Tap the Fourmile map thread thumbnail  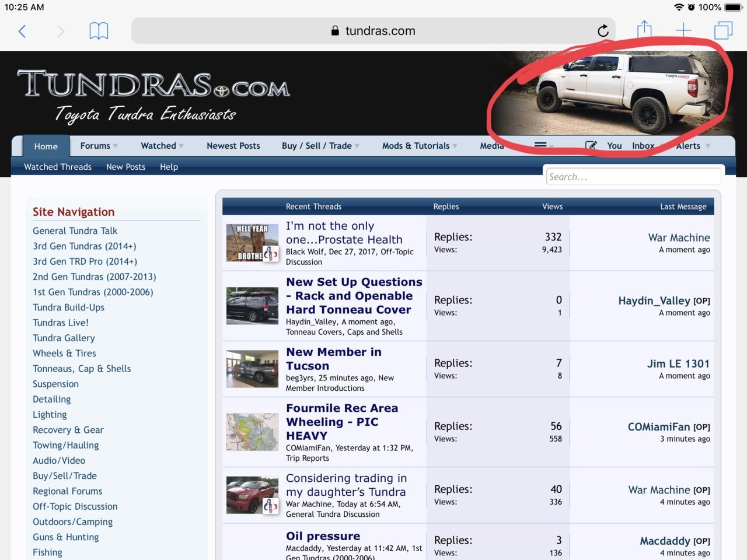tap(252, 432)
